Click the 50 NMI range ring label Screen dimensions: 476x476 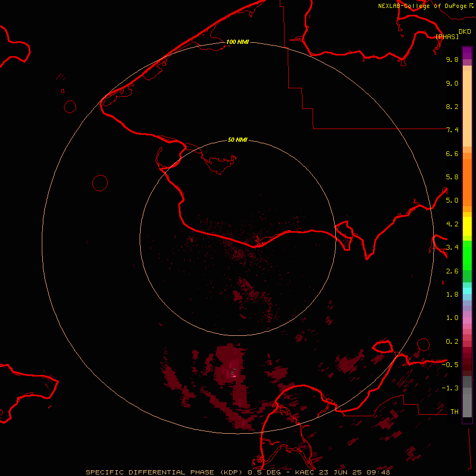point(237,140)
